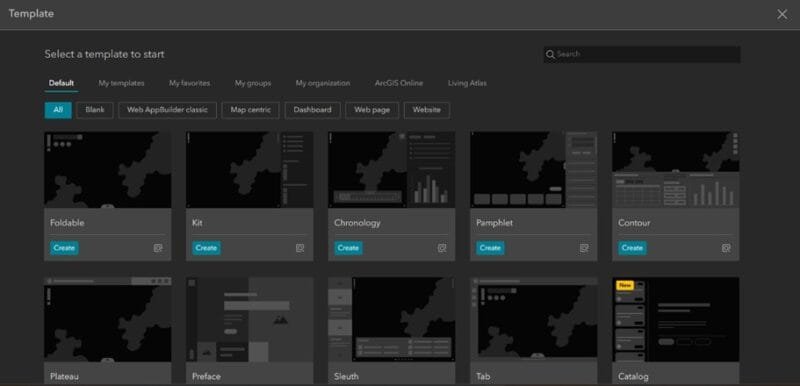Filter templates by Website
800x386 pixels.
(427, 110)
